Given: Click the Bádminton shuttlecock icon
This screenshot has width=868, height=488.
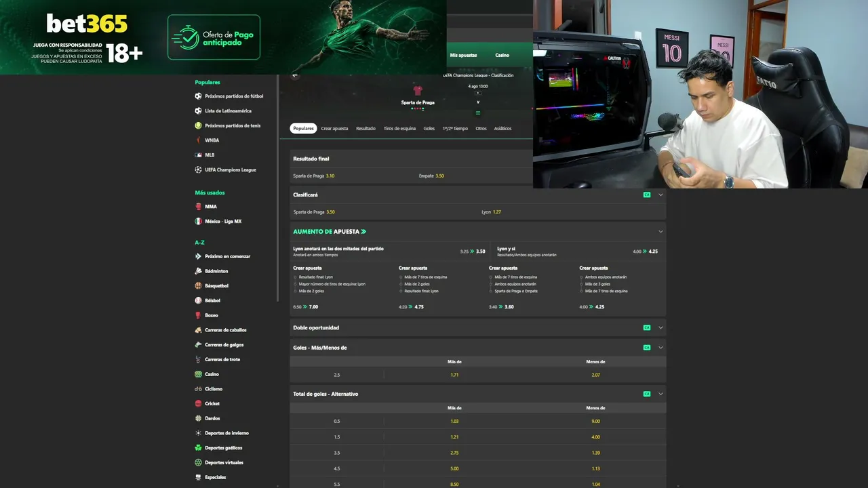Looking at the screenshot, I should coord(198,271).
